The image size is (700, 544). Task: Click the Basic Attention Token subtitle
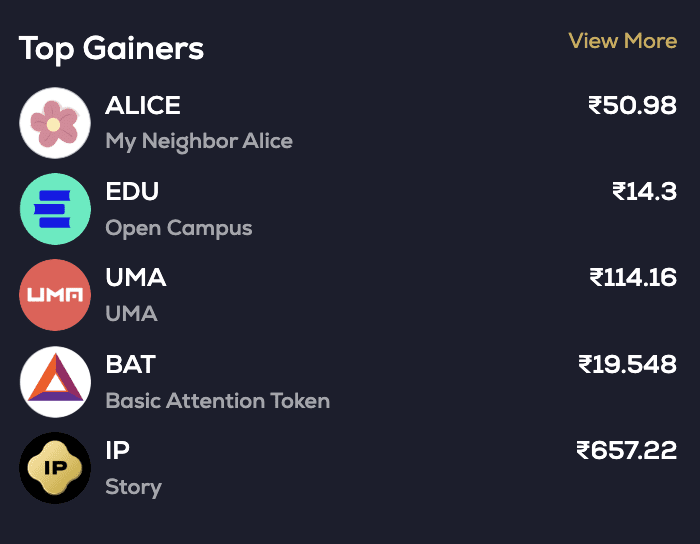pos(217,401)
